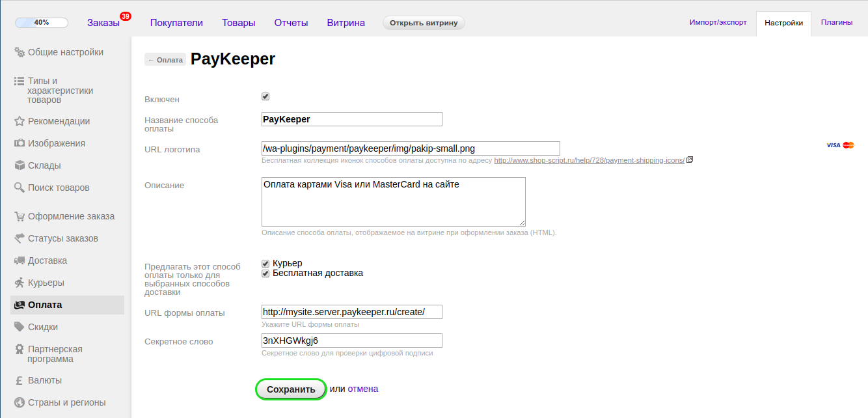This screenshot has height=418, width=868.
Task: Click the camera icon beside Изображения
Action: 20,144
